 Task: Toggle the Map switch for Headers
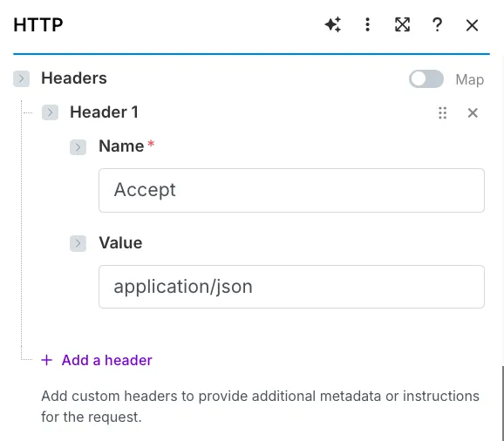426,78
